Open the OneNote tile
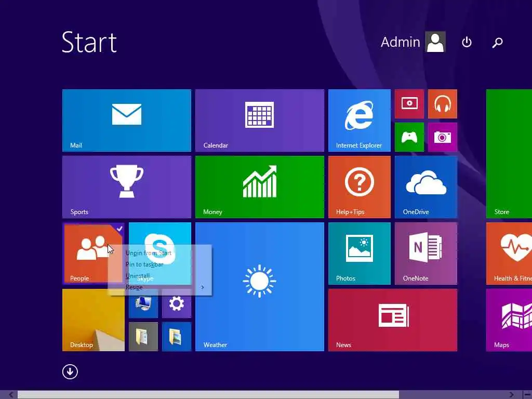Image resolution: width=532 pixels, height=399 pixels. click(x=426, y=254)
